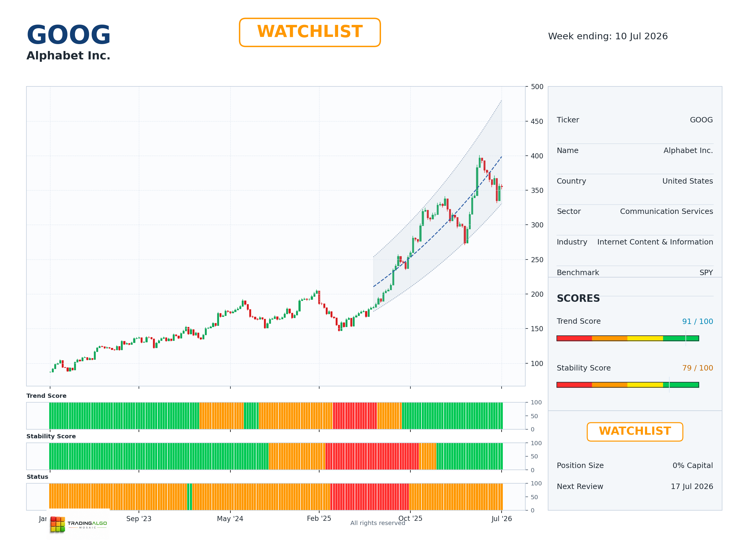Click the 400 price axis label

tap(537, 156)
